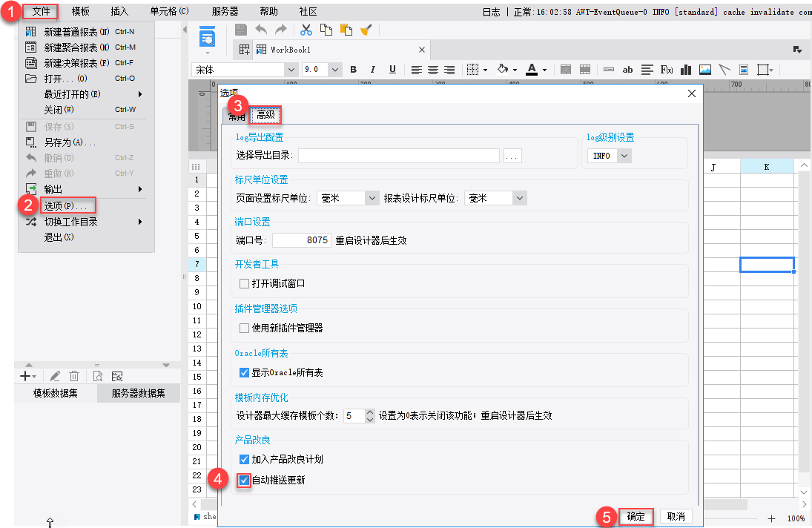Open the 模板 menu
Image resolution: width=812 pixels, height=528 pixels.
[x=80, y=11]
